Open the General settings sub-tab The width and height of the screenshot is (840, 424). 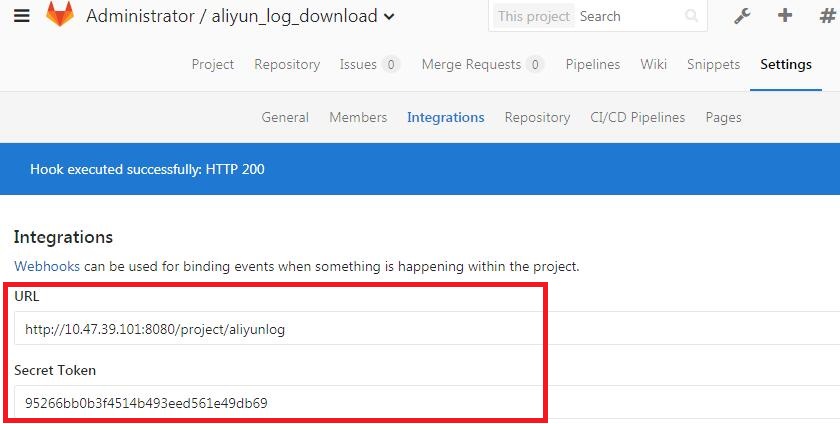[285, 117]
